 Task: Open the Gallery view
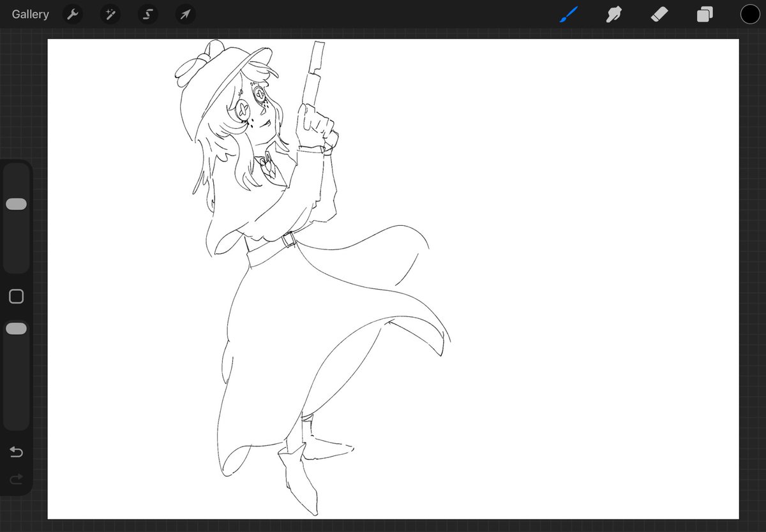coord(30,14)
